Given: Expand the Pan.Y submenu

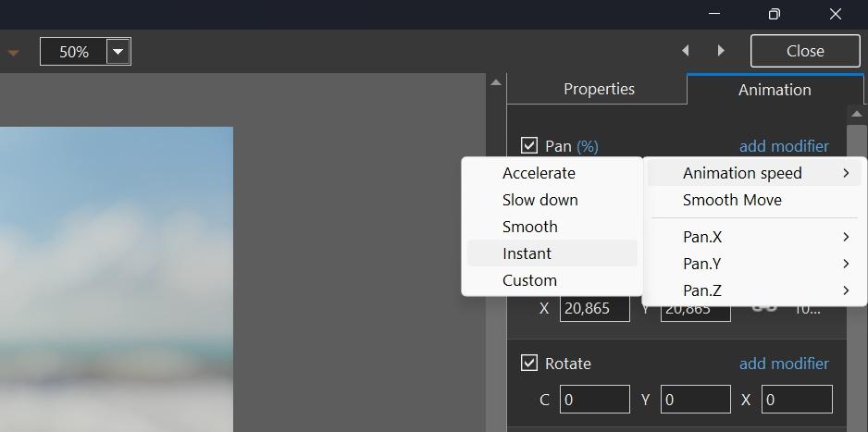Looking at the screenshot, I should pos(755,264).
